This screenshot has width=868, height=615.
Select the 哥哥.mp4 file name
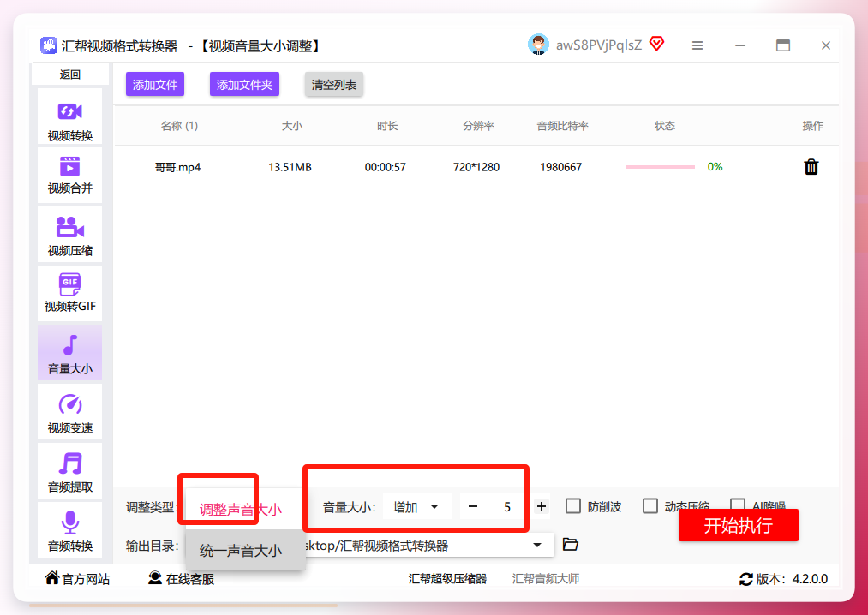[177, 167]
